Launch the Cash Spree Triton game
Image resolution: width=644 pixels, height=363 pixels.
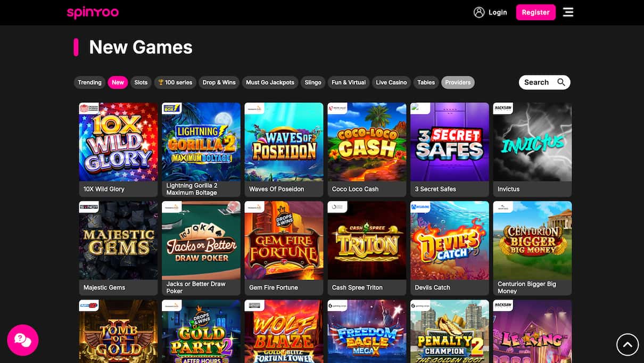tap(367, 241)
